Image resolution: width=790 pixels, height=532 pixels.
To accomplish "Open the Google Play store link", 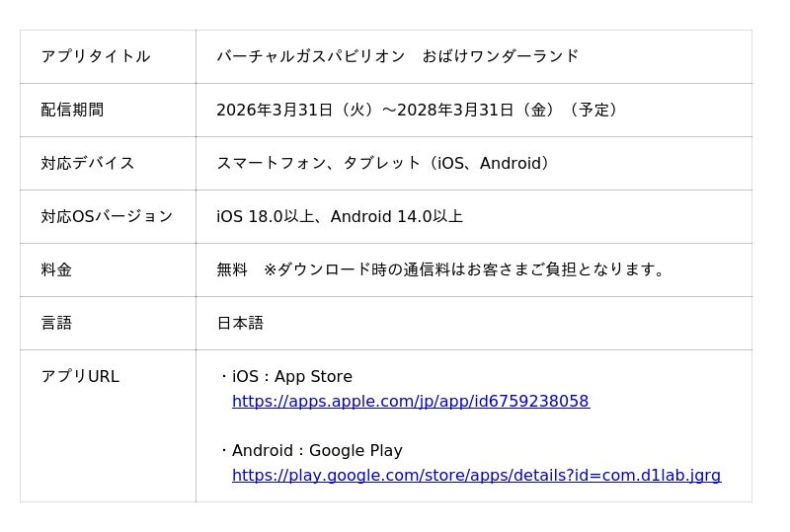I will click(x=476, y=476).
